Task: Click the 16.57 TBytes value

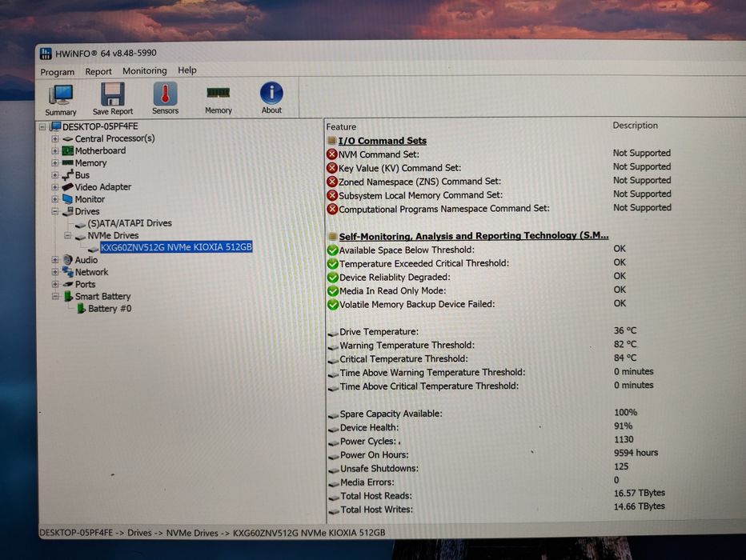Action: [639, 493]
